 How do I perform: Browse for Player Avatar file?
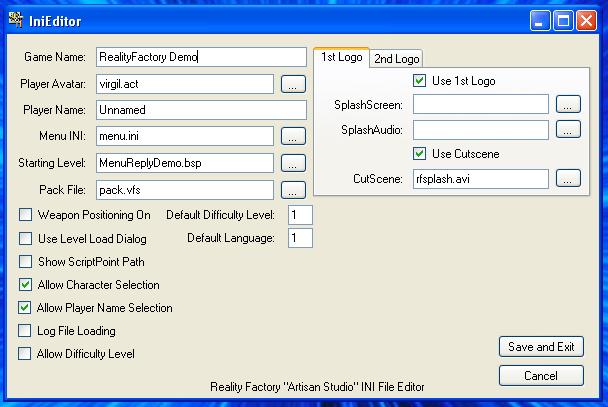coord(293,84)
